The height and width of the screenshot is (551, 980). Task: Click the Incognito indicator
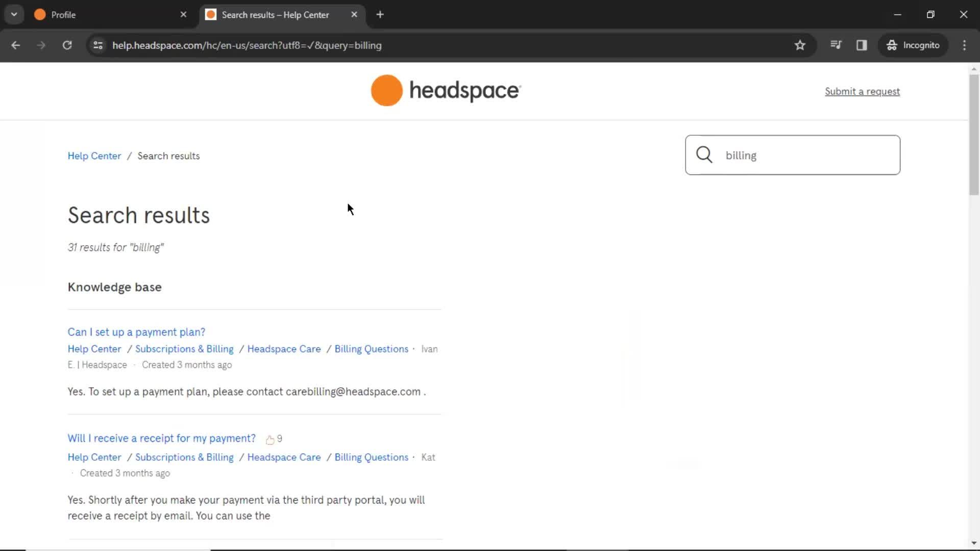(913, 45)
